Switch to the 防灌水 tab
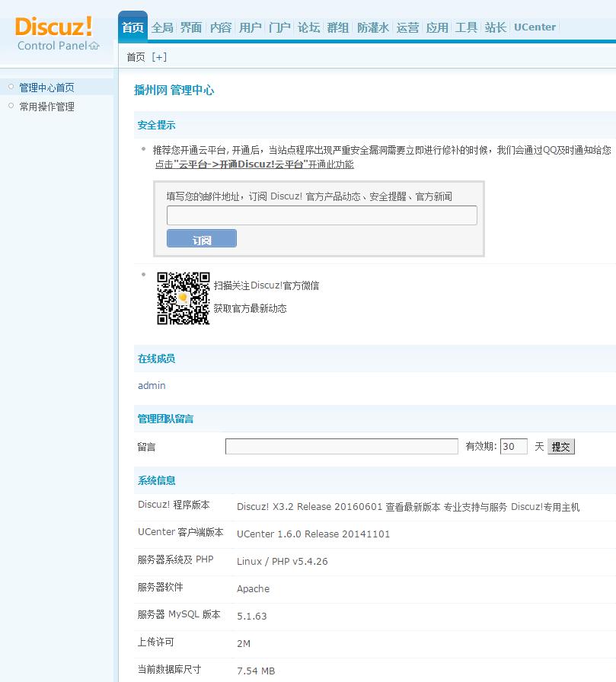This screenshot has height=682, width=616. click(x=372, y=27)
